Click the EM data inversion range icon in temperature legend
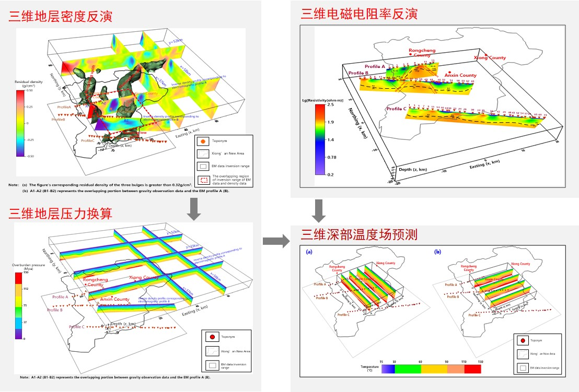 (522, 367)
